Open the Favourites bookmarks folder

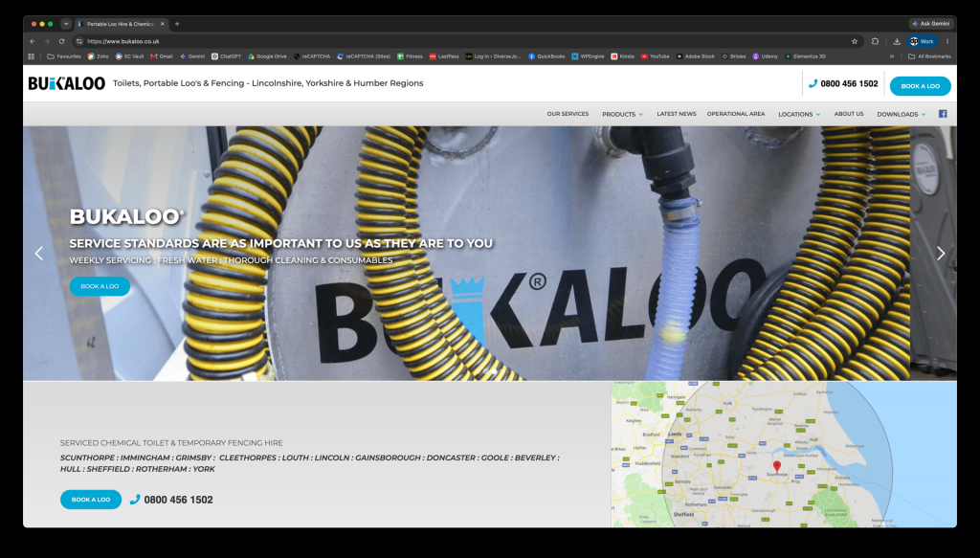64,56
